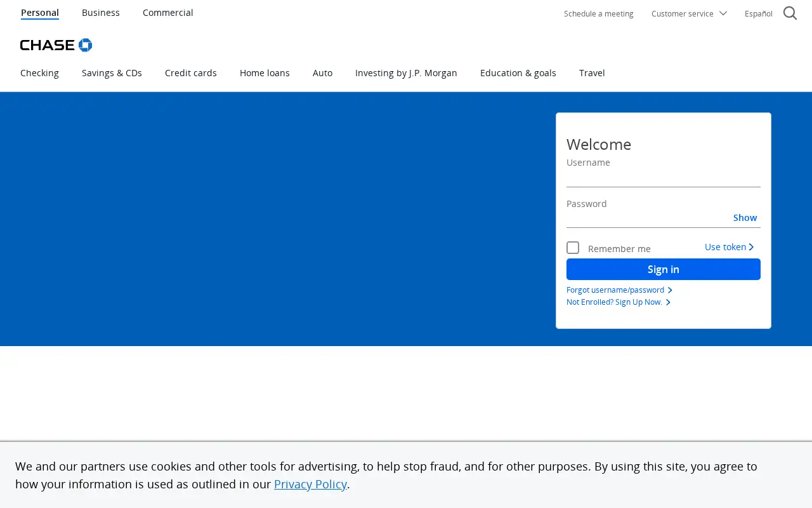Focus the Username input field
Screen dimensions: 812x508
click(x=664, y=178)
